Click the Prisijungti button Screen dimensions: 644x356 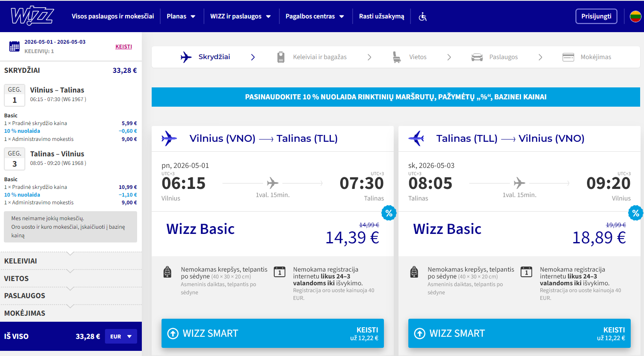596,16
